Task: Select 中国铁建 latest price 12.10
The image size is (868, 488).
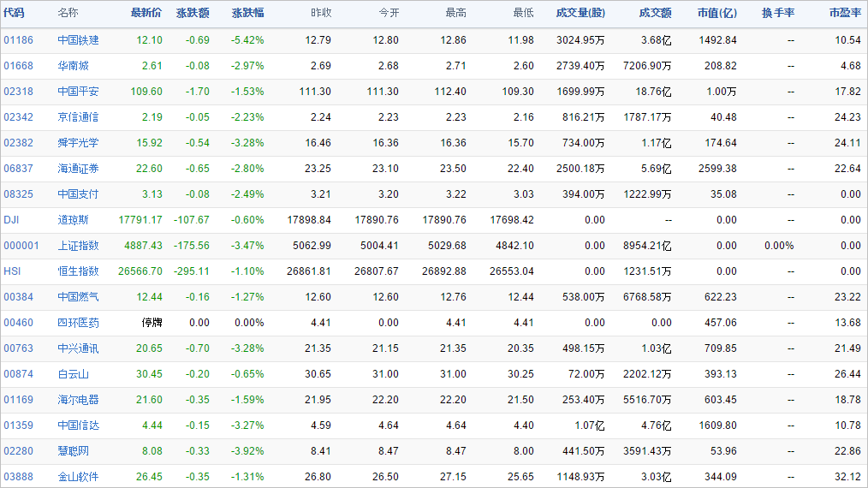Action: tap(150, 40)
